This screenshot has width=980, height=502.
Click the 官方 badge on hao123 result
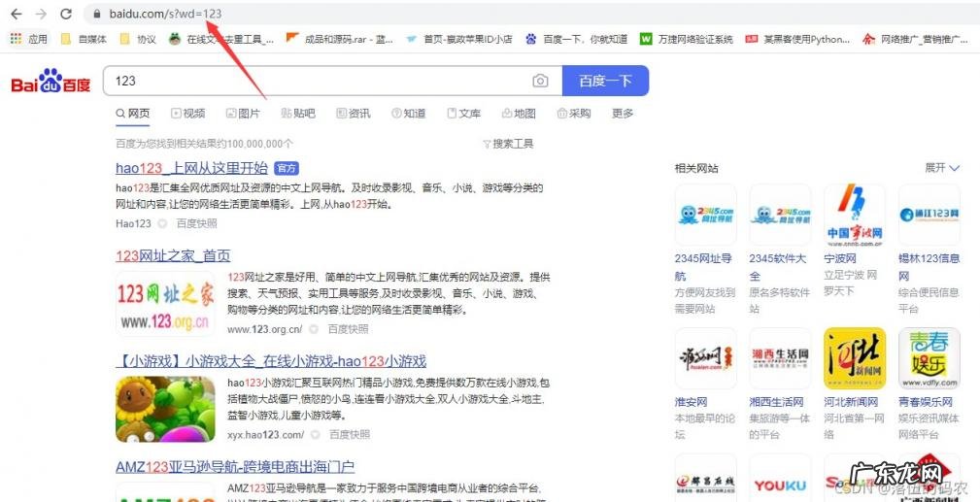(287, 168)
